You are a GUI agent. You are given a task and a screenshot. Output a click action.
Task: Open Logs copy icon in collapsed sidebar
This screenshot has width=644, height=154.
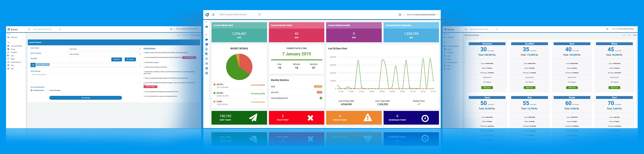(207, 54)
